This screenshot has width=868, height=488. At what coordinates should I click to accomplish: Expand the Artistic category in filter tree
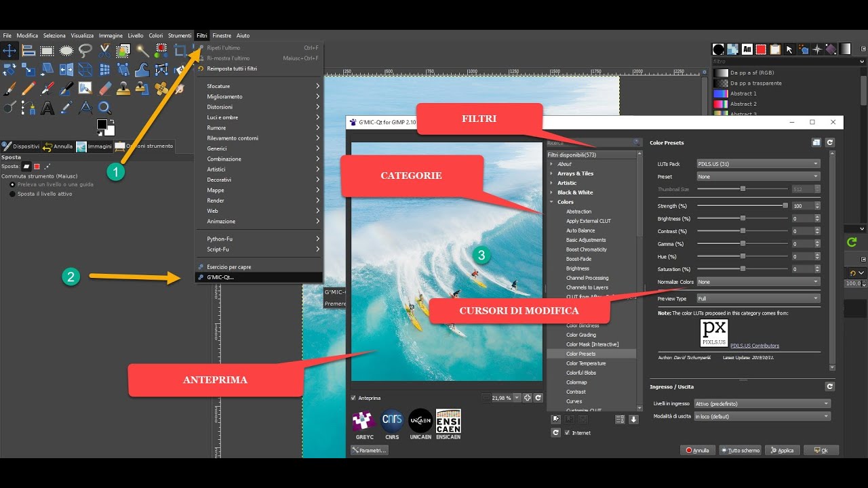551,183
